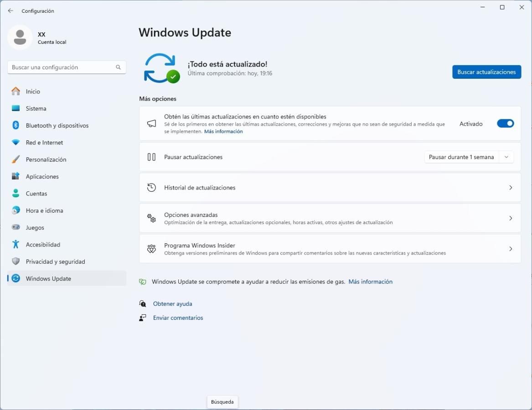Select Juegos in the sidebar
532x410 pixels.
coord(67,227)
